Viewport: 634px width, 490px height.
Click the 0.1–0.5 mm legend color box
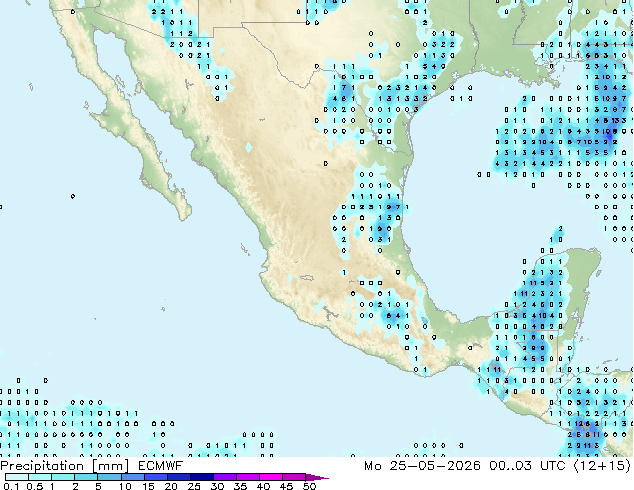click(17, 477)
